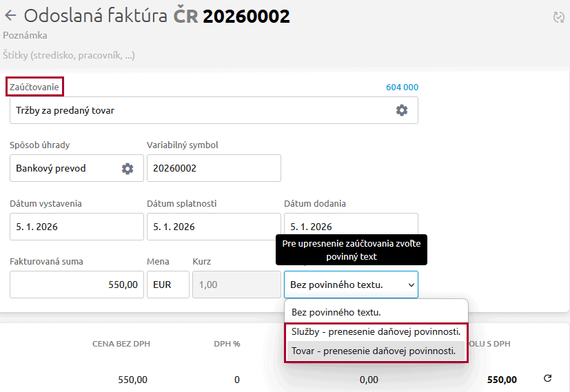Image resolution: width=570 pixels, height=392 pixels.
Task: Click the 604 000 account link
Action: coord(402,87)
